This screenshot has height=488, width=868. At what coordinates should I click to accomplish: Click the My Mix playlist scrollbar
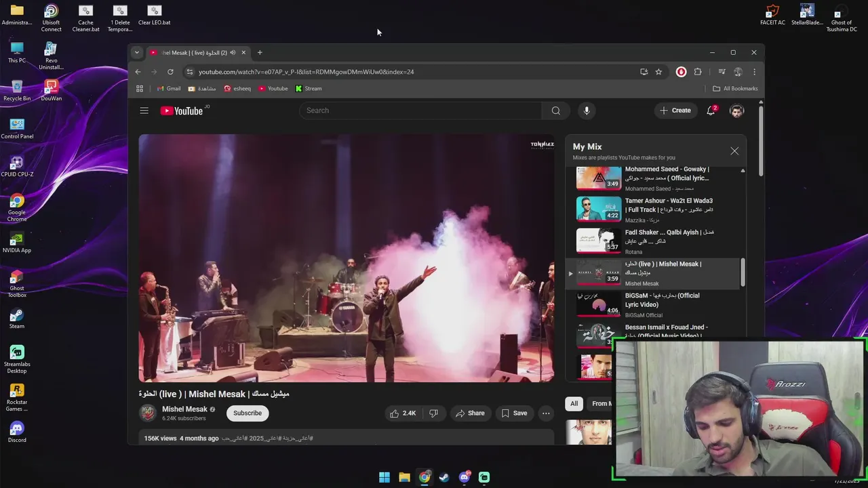tap(743, 272)
